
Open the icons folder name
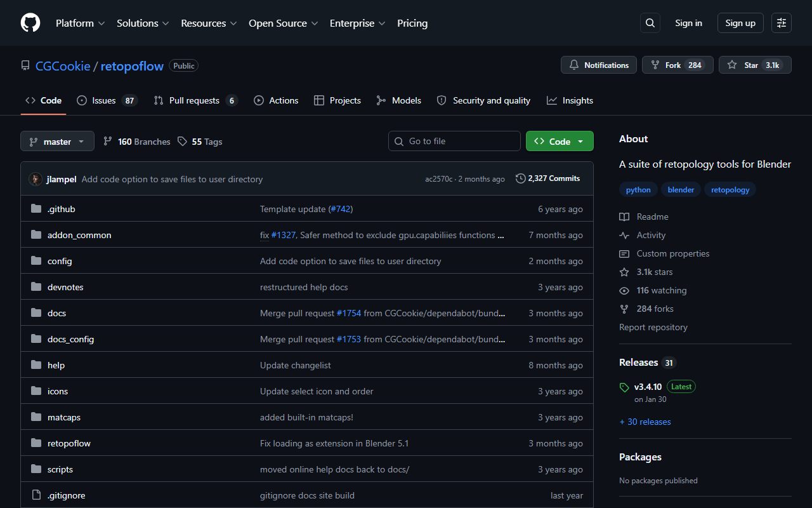[x=58, y=391]
